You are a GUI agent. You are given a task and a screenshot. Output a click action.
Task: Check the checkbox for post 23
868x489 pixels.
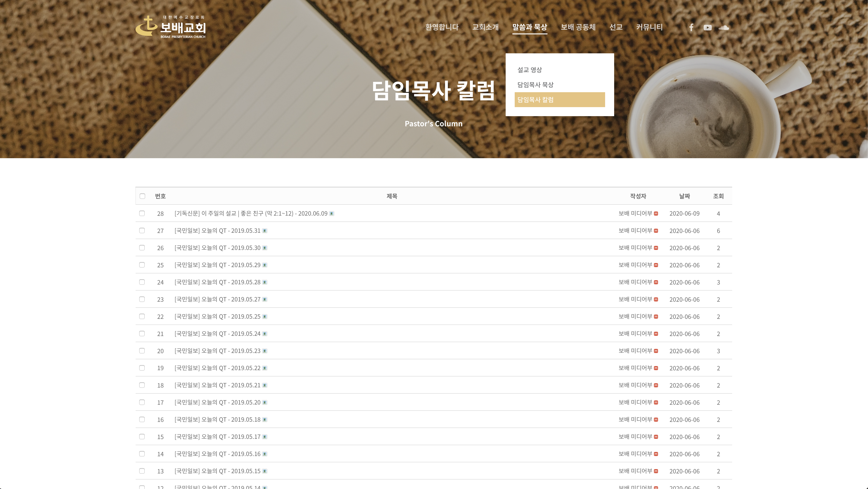[x=142, y=299]
